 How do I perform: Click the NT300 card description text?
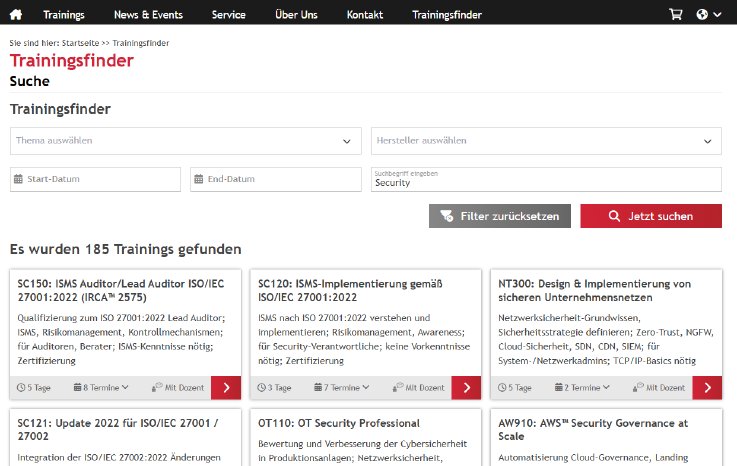(606, 339)
